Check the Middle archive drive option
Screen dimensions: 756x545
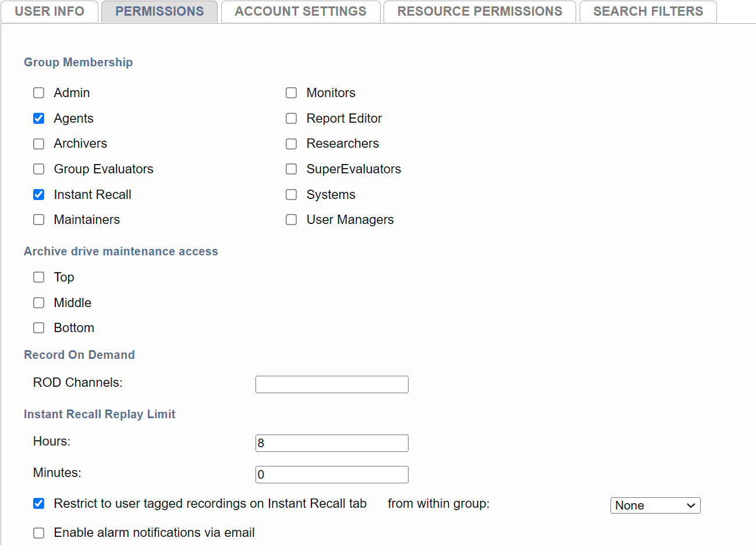pos(38,302)
